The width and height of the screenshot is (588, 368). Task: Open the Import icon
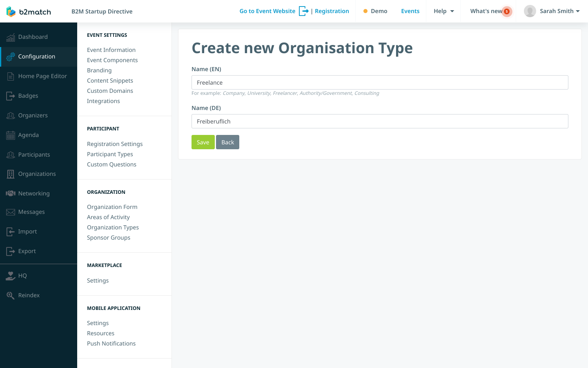11,231
